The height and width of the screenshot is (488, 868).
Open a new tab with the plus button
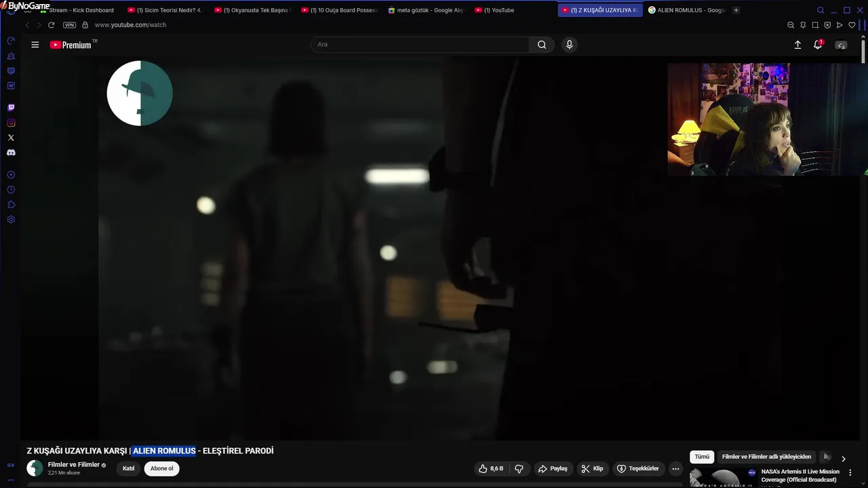tap(736, 10)
